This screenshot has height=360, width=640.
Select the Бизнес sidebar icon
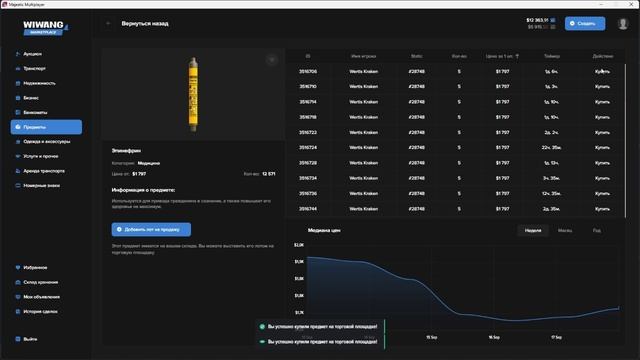click(x=18, y=98)
